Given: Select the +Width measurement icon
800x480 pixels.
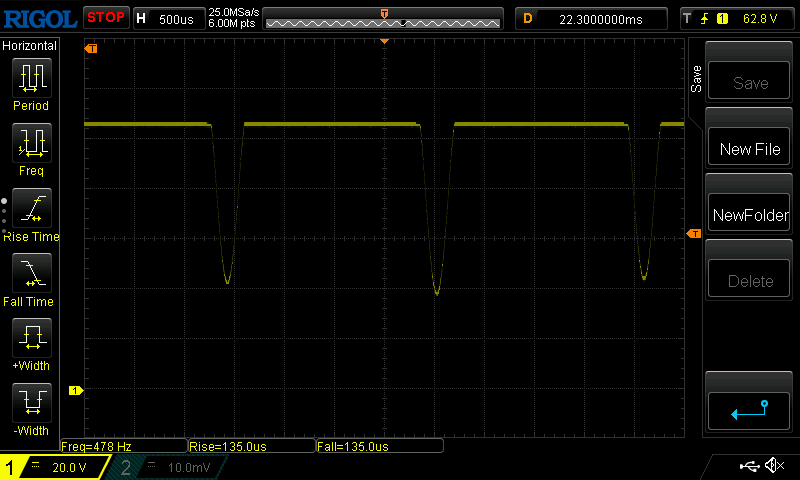Looking at the screenshot, I should (x=32, y=338).
